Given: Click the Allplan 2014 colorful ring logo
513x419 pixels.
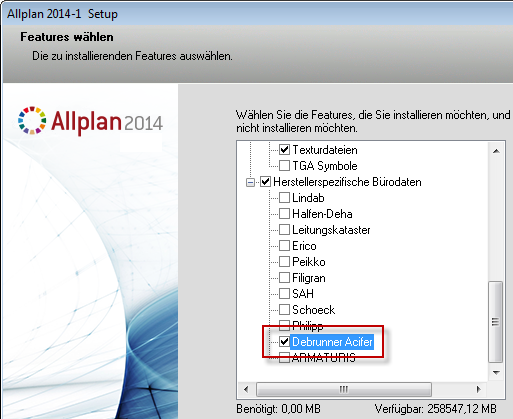Looking at the screenshot, I should (32, 120).
